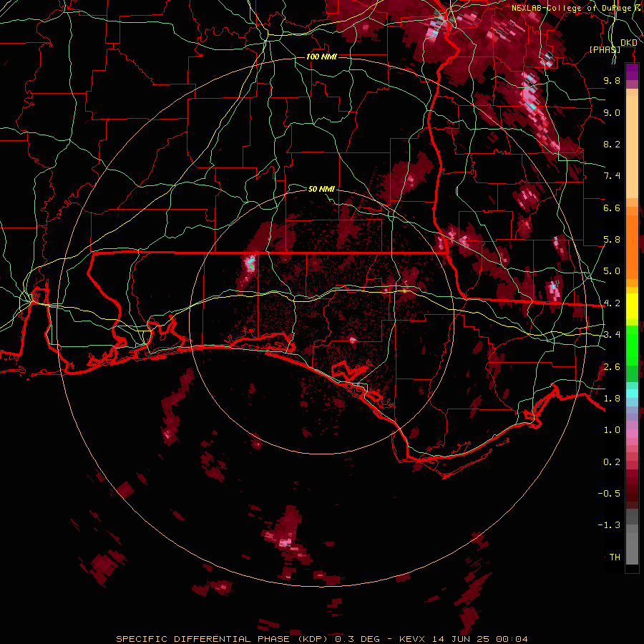Click the "50 NMI" range ring label
The height and width of the screenshot is (644, 644).
[321, 189]
